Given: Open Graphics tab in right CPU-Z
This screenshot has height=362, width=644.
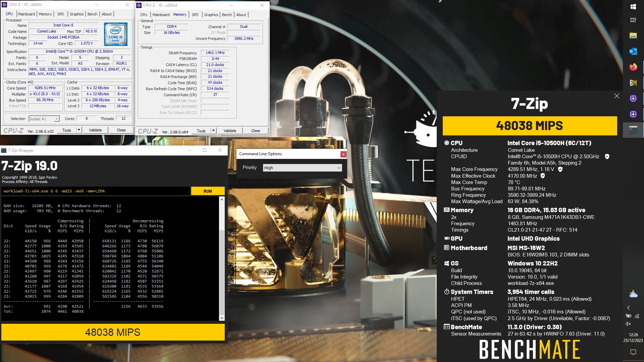Looking at the screenshot, I should tap(211, 15).
